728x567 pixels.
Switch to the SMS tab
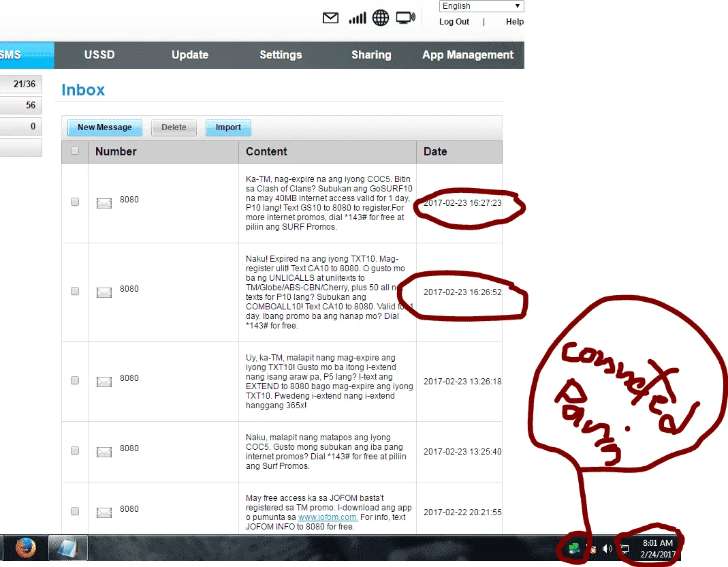(26, 55)
